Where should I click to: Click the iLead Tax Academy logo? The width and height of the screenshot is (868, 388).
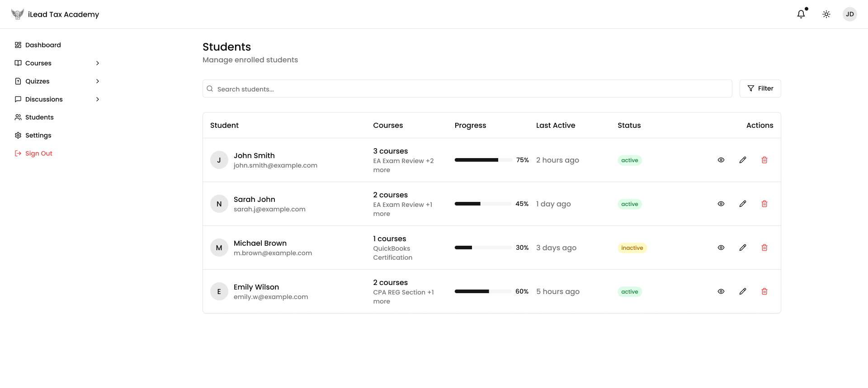[18, 14]
